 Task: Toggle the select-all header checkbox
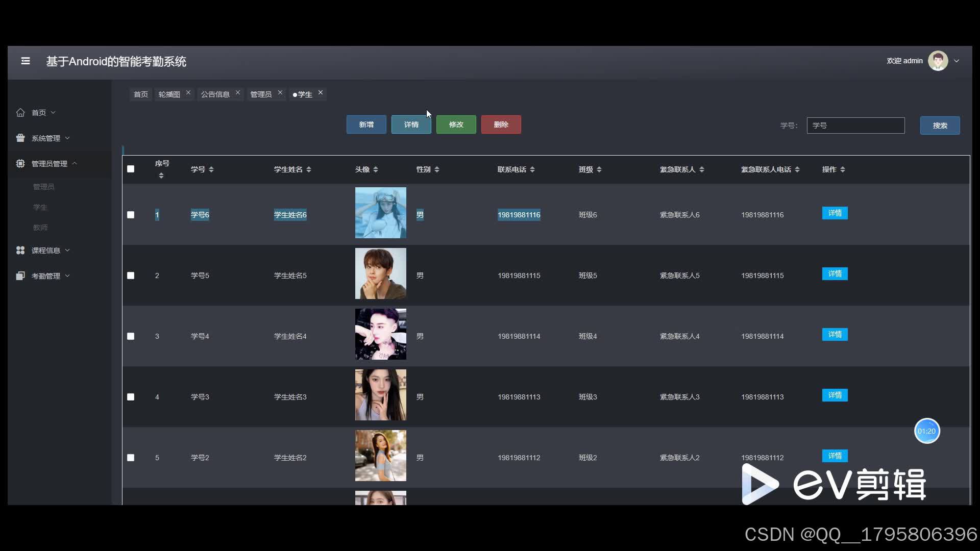pyautogui.click(x=131, y=169)
